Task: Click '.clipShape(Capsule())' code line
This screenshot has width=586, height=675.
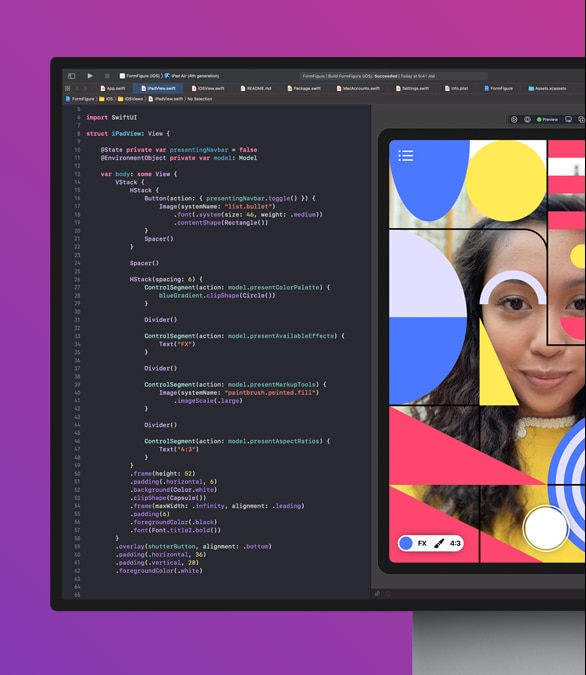Action: [168, 498]
